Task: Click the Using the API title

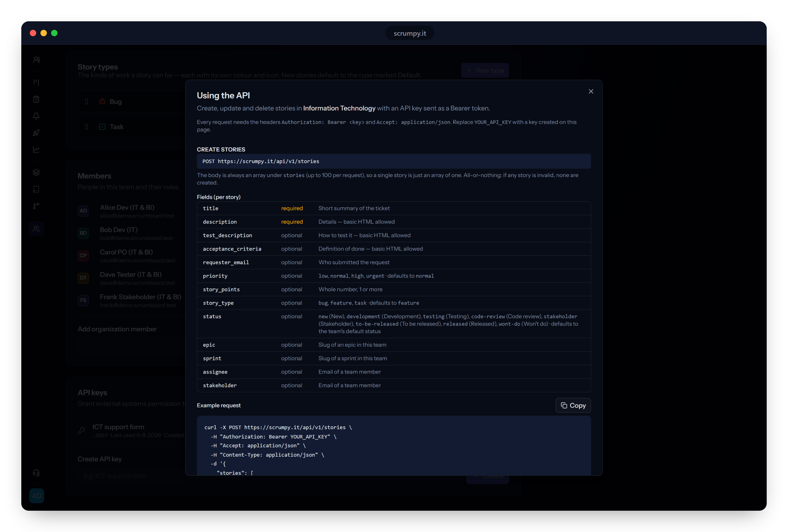Action: pyautogui.click(x=223, y=96)
